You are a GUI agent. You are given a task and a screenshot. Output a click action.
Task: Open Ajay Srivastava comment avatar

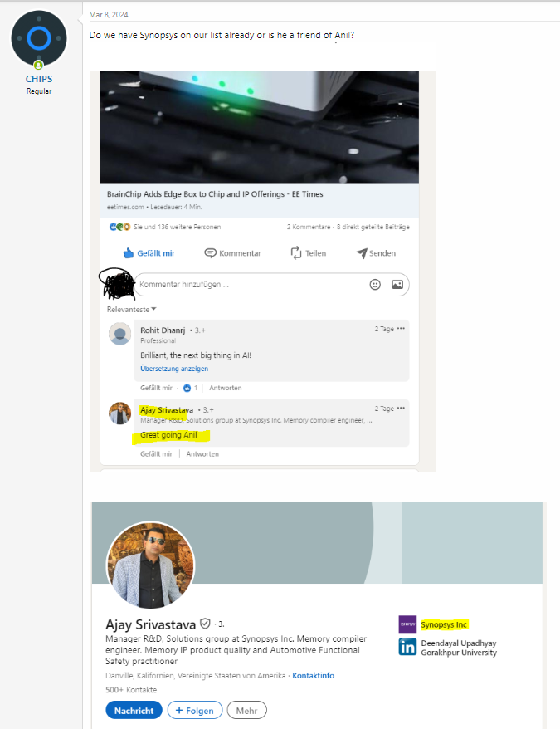[x=120, y=413]
